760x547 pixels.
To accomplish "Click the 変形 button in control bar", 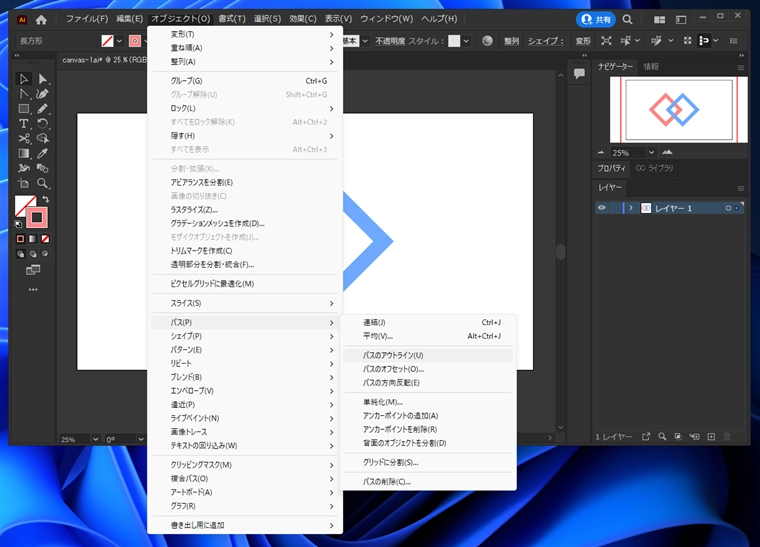I will [x=583, y=41].
